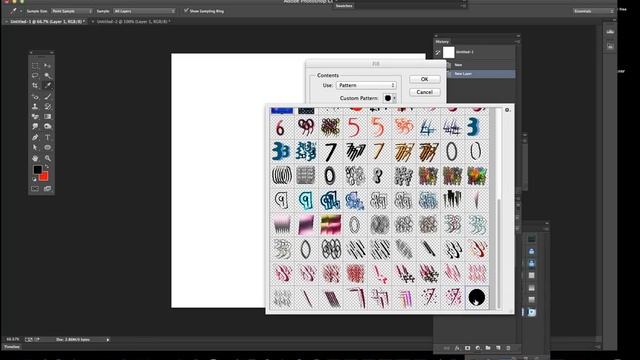
Task: Collapse the toolbox panel arrows
Action: 51,53
